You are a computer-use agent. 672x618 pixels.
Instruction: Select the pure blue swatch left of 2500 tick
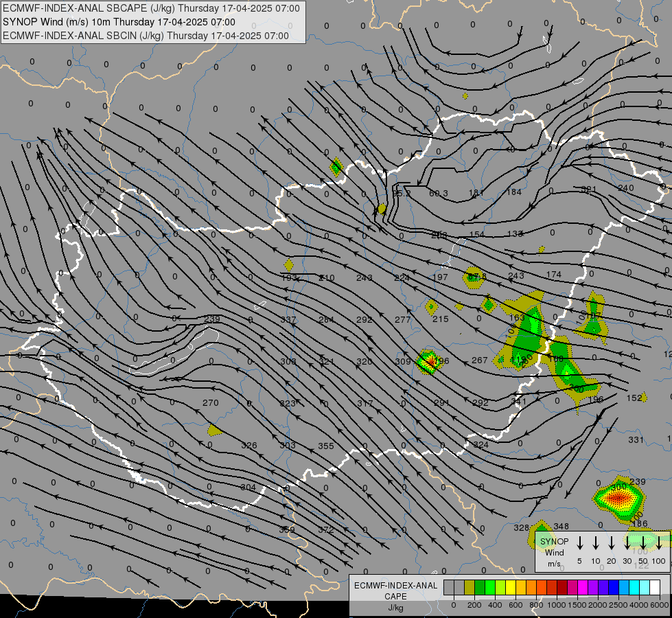[614, 588]
